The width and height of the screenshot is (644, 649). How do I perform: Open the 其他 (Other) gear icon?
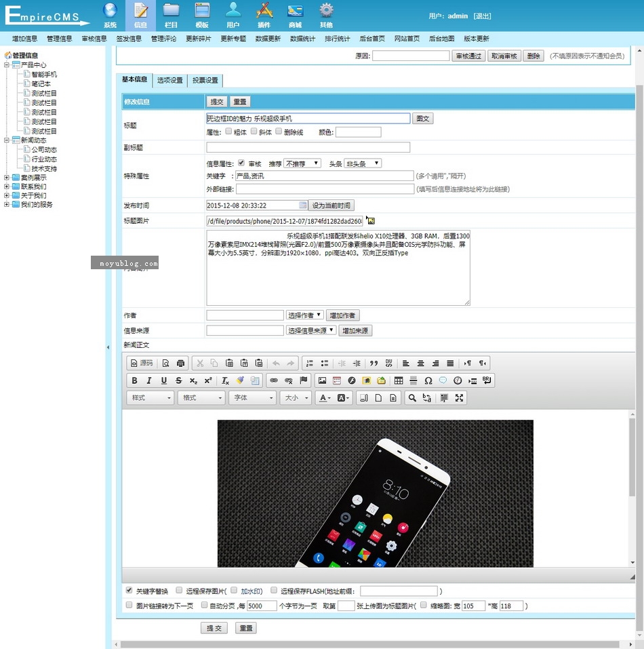[326, 15]
